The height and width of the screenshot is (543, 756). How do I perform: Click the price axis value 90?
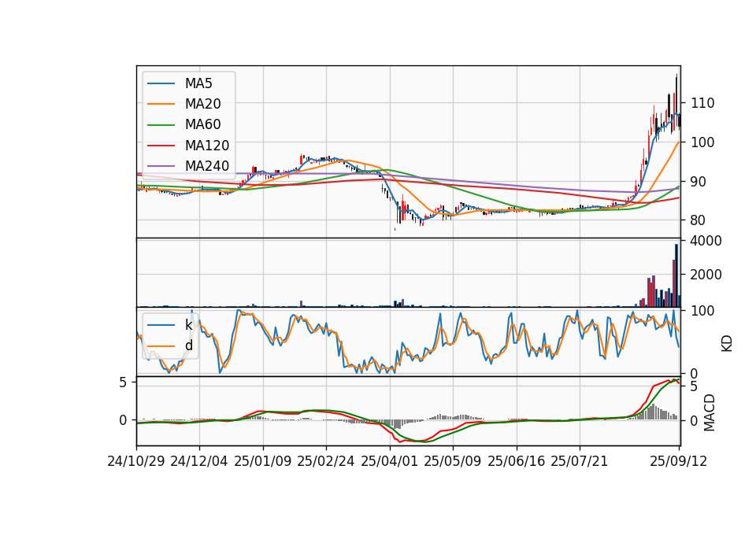tap(699, 182)
